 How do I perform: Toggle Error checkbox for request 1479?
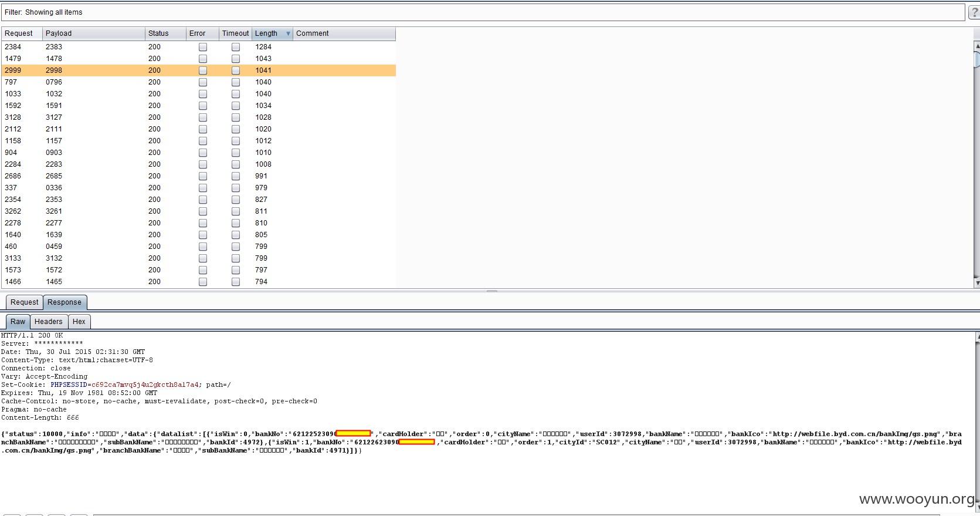[203, 59]
